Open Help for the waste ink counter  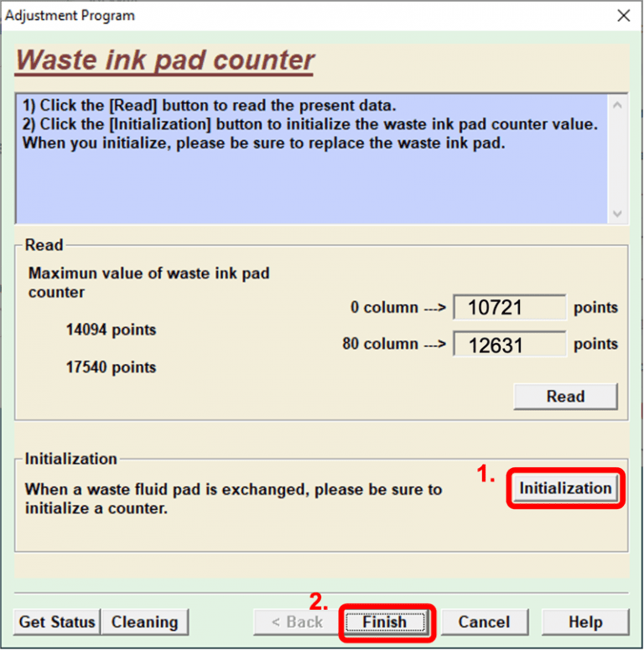pos(585,621)
